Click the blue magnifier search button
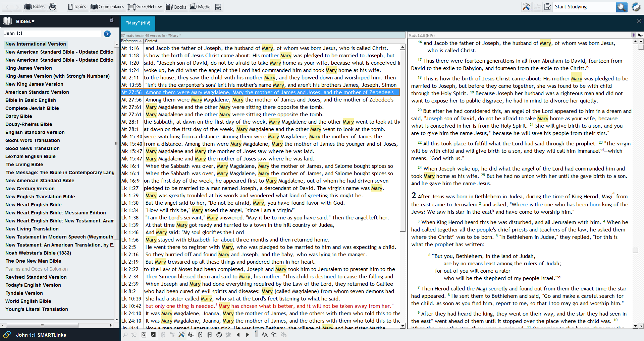 click(622, 7)
